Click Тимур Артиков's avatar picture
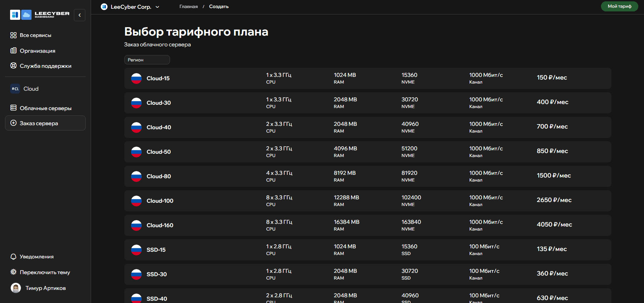Viewport: 644px width, 303px height. pyautogui.click(x=16, y=288)
